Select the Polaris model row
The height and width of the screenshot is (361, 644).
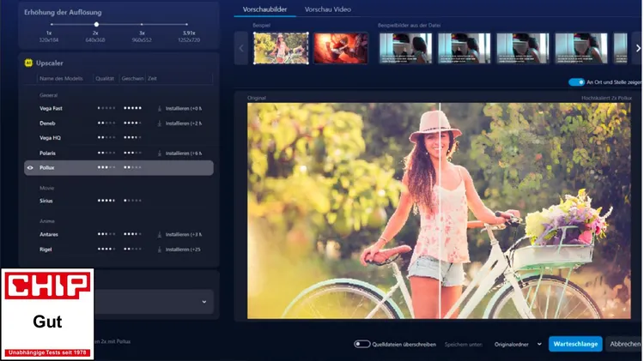(118, 153)
